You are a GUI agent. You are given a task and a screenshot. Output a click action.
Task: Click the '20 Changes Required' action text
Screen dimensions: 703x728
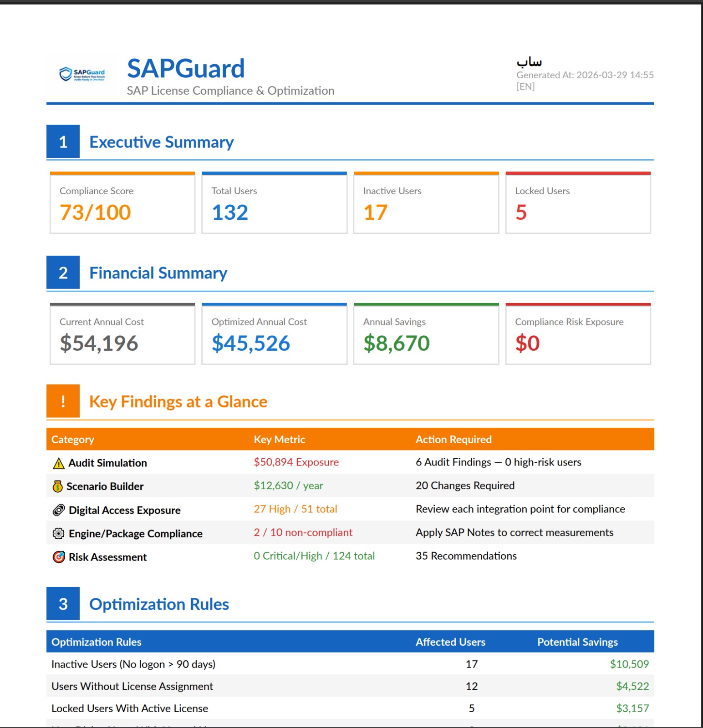point(465,486)
